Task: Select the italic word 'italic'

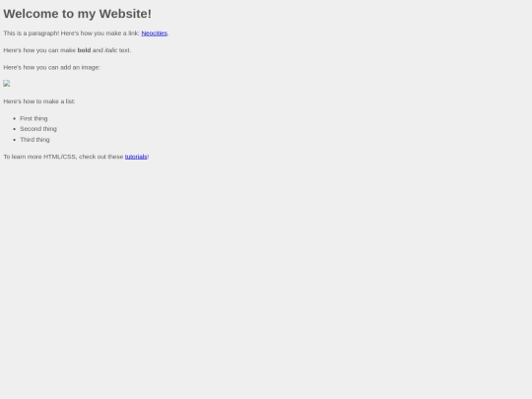Action: 110,50
